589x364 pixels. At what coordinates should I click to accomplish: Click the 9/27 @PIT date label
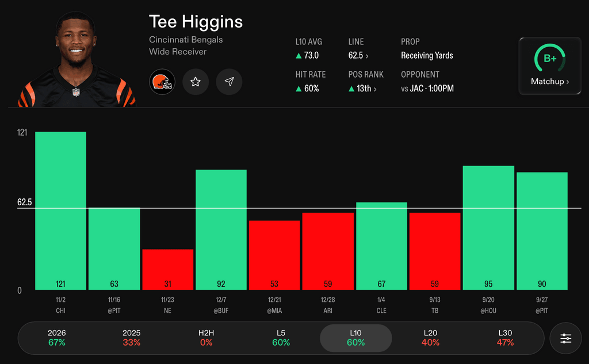point(542,305)
